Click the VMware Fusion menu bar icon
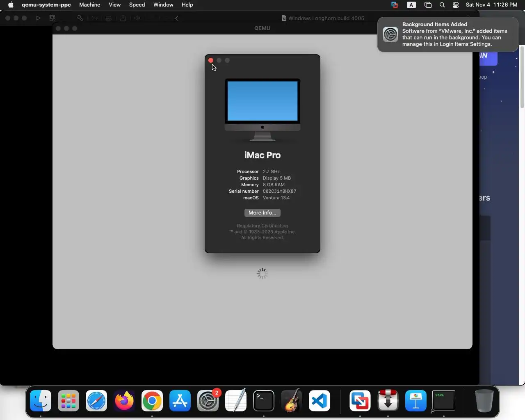 [x=395, y=5]
